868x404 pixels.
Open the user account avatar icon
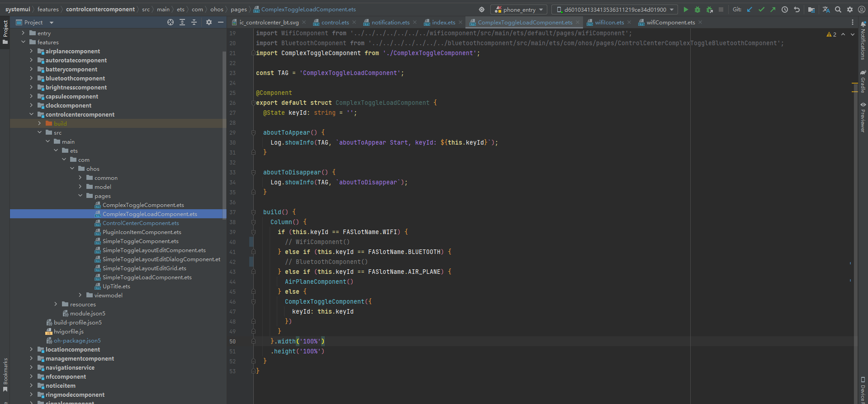pyautogui.click(x=862, y=9)
